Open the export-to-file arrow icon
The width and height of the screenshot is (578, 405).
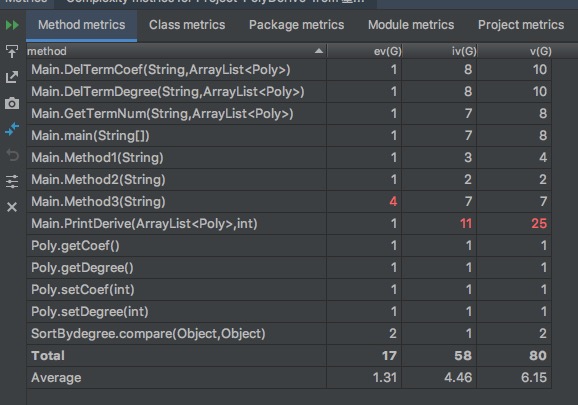(x=12, y=77)
